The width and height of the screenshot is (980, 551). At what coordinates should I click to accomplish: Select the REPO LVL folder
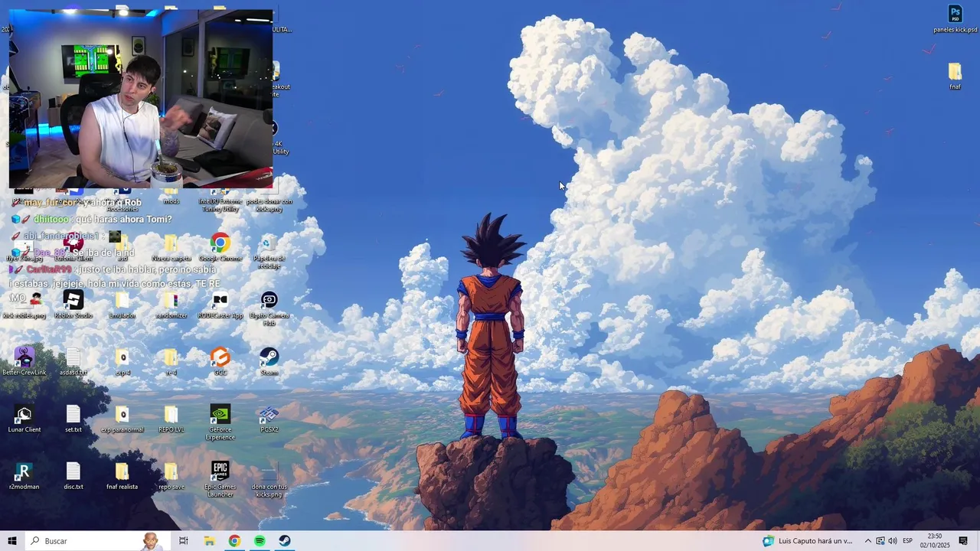[171, 419]
